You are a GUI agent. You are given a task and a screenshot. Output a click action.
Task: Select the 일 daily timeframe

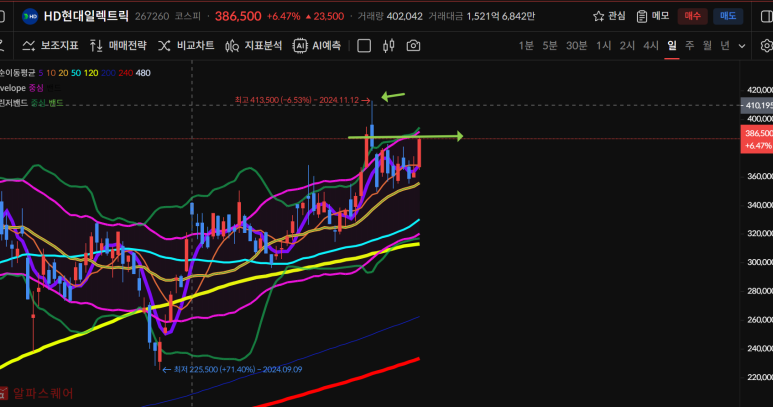point(671,46)
